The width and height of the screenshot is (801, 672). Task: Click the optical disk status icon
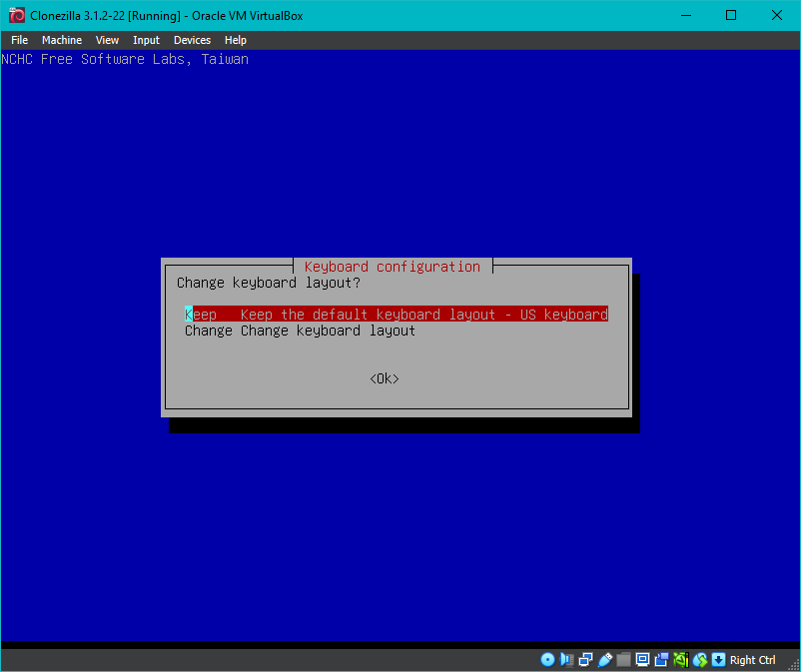coord(547,660)
